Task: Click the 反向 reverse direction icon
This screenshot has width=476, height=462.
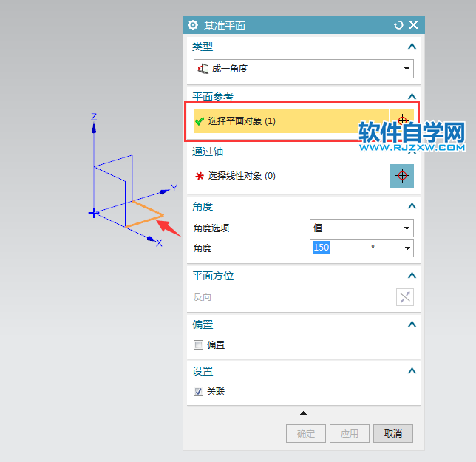Action: pyautogui.click(x=404, y=297)
